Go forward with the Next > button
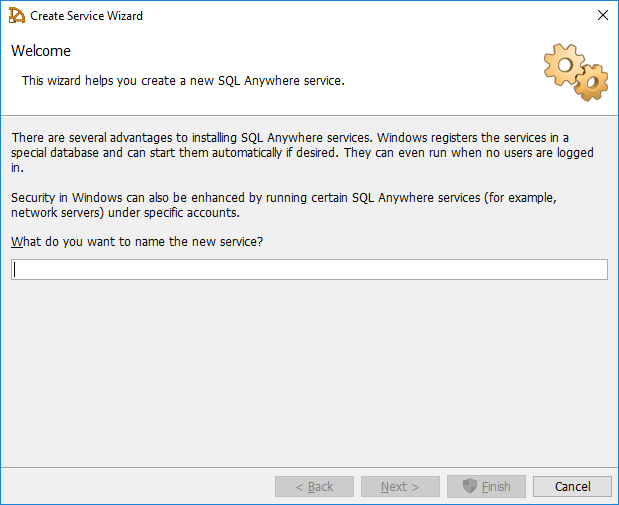 (400, 487)
